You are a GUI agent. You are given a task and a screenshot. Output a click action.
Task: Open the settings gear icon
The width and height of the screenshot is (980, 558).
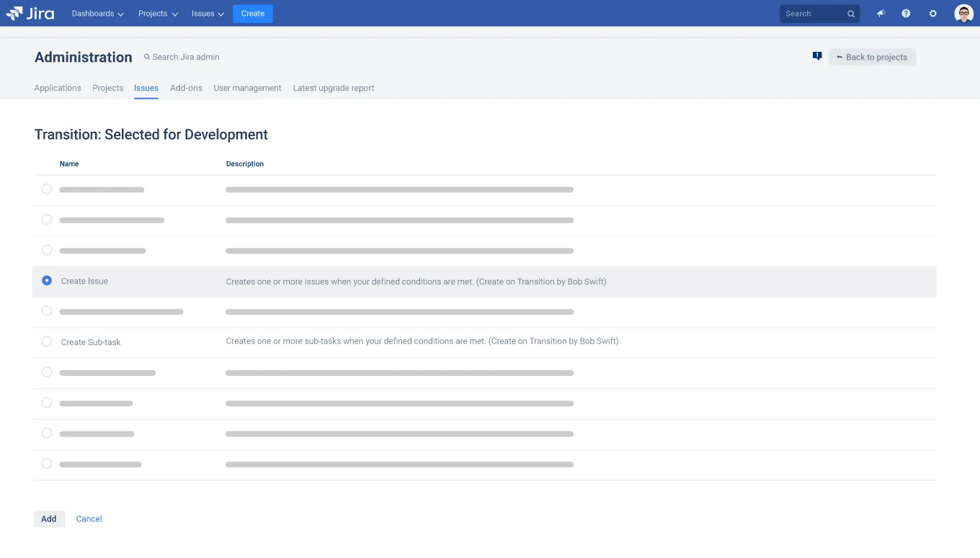click(933, 14)
